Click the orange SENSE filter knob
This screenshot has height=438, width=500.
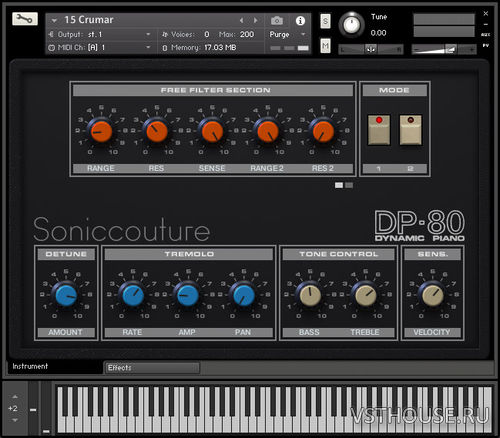(212, 131)
